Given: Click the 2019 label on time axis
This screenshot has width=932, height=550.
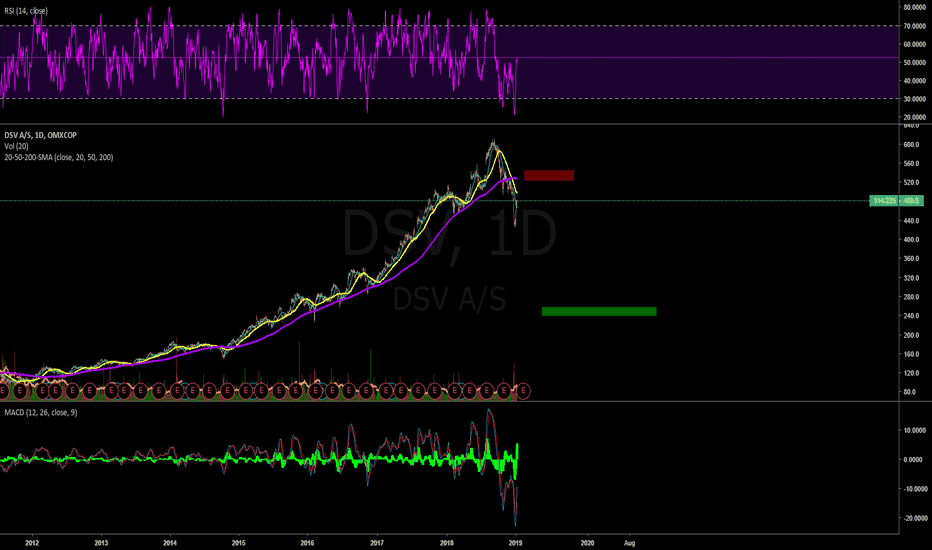Looking at the screenshot, I should tap(515, 543).
